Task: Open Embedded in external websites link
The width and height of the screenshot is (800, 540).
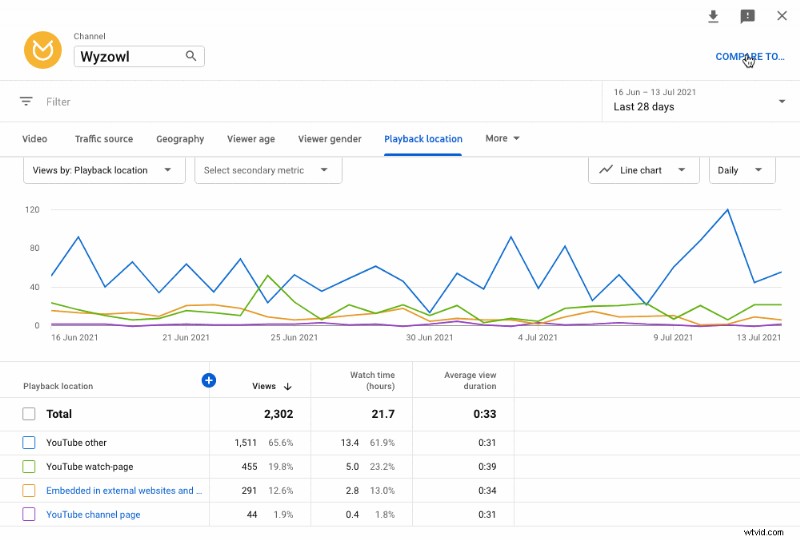Action: click(x=124, y=490)
